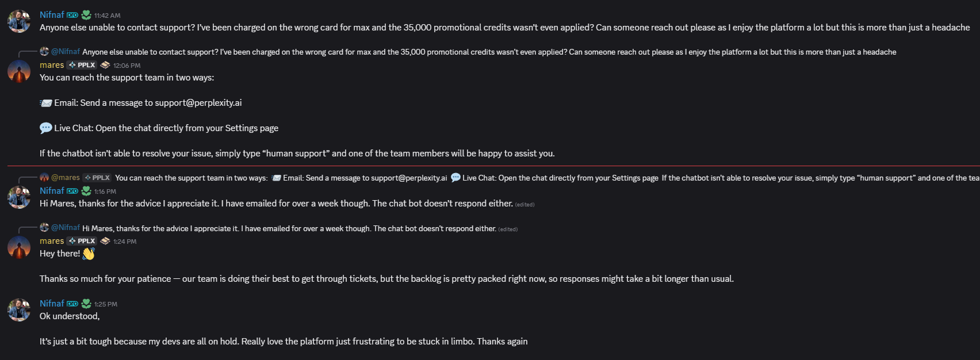980x360 pixels.
Task: Click Nifnaf's avatar on the 1:25 PM message
Action: [x=19, y=310]
